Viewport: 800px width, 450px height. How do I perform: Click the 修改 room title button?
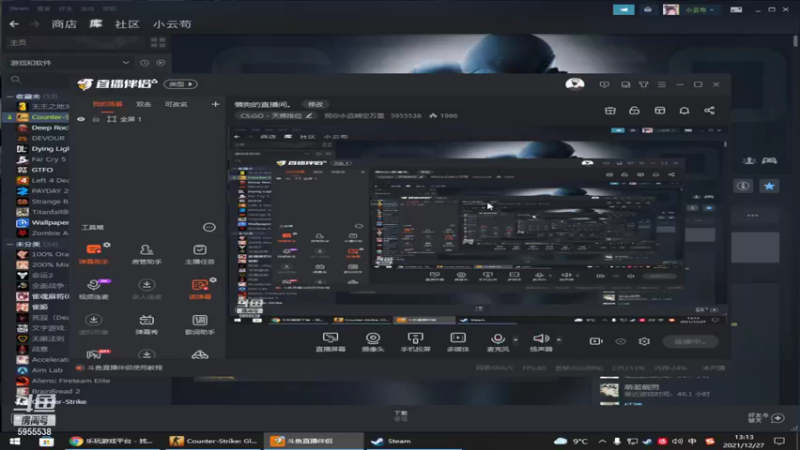(315, 104)
